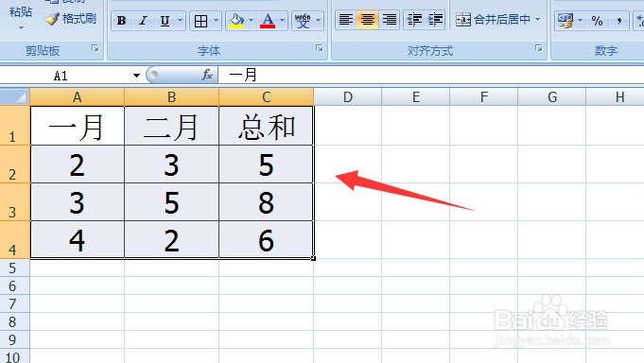Click the Select All corner button
This screenshot has width=644, height=363.
click(15, 97)
